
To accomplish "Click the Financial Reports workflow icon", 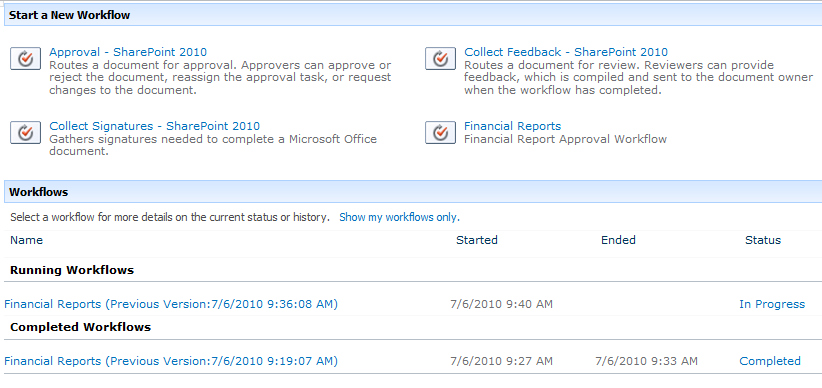I will 440,133.
